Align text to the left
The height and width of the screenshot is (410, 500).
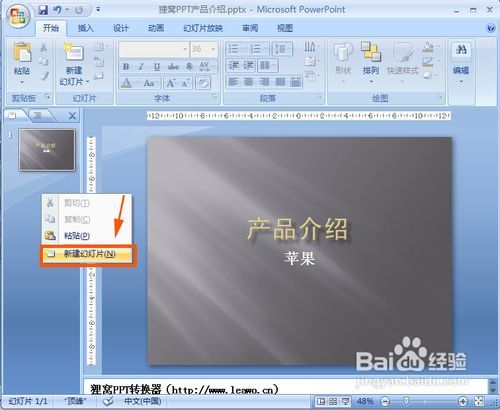tap(234, 82)
